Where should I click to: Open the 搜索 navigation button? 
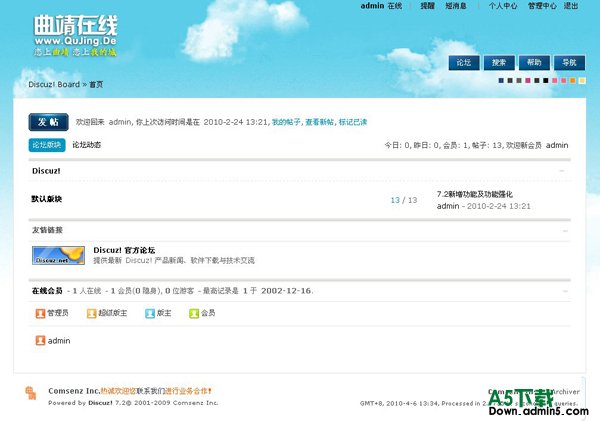pos(499,63)
